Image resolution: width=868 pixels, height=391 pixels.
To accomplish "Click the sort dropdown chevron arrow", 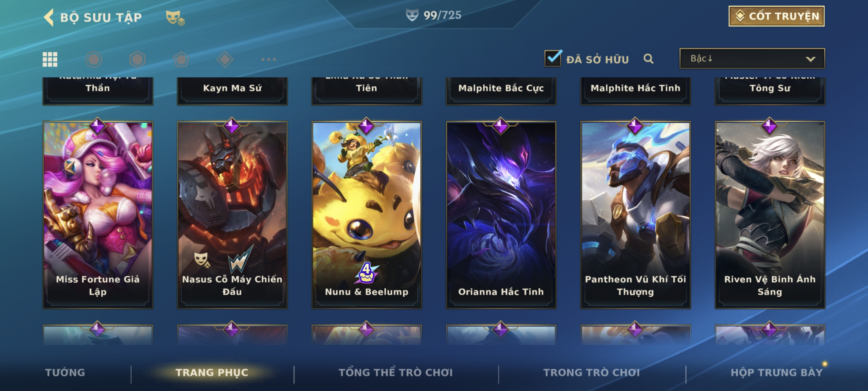I will (x=810, y=59).
